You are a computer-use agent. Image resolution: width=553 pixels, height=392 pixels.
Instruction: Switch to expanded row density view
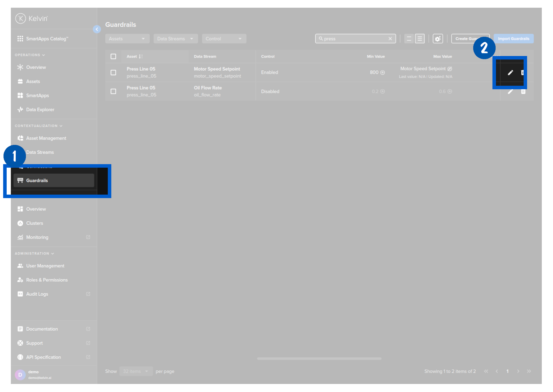pyautogui.click(x=420, y=39)
